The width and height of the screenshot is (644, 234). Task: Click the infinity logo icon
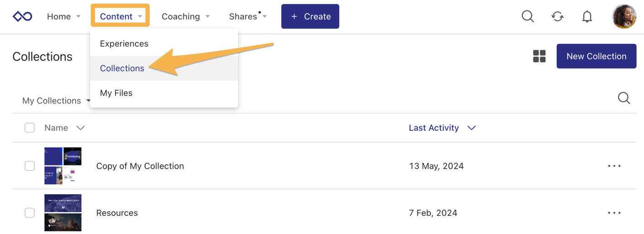(22, 16)
